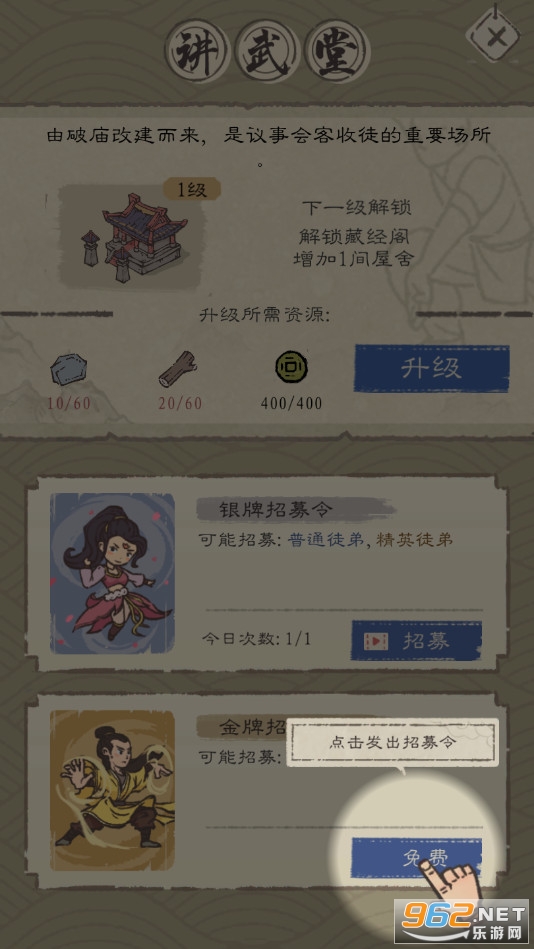Select the silver recruit female disciple portrait
The image size is (534, 949).
112,573
